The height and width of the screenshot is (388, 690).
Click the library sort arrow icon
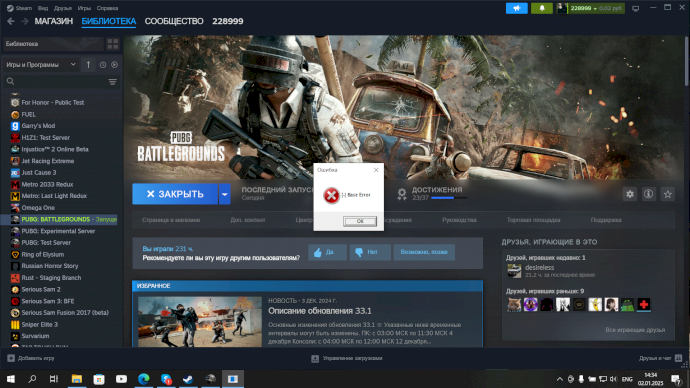pos(88,65)
